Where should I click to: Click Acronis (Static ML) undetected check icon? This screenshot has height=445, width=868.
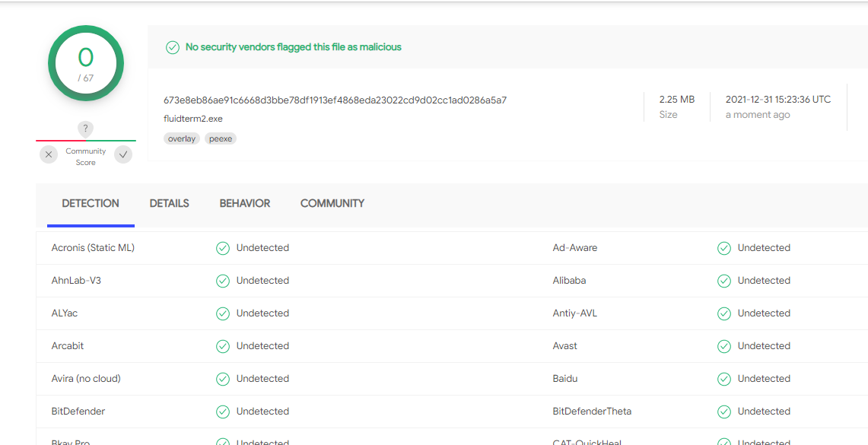(x=223, y=248)
